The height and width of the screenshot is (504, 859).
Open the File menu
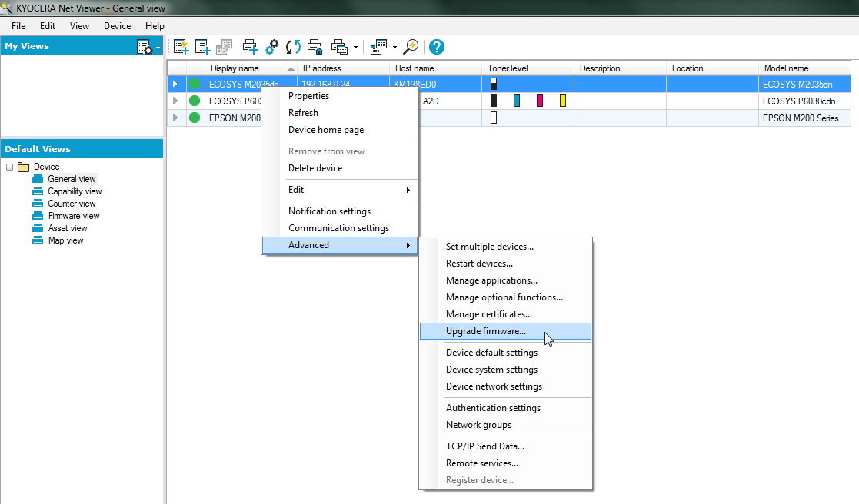click(18, 25)
